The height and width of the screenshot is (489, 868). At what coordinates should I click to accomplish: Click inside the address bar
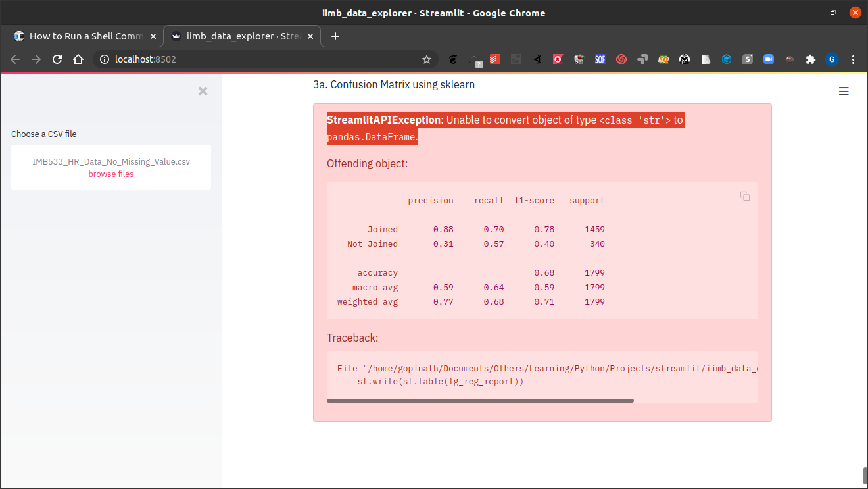coord(230,59)
